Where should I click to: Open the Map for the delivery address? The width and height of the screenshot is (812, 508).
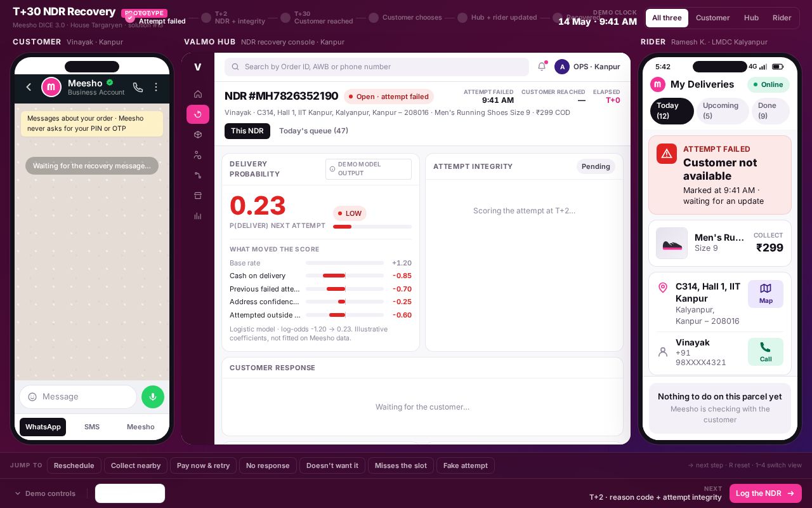(766, 294)
